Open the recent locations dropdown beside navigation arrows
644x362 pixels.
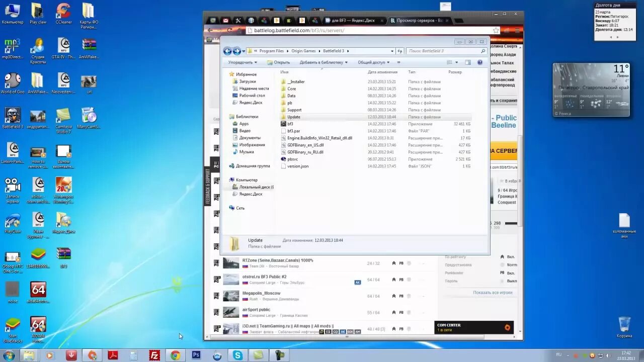pos(244,51)
